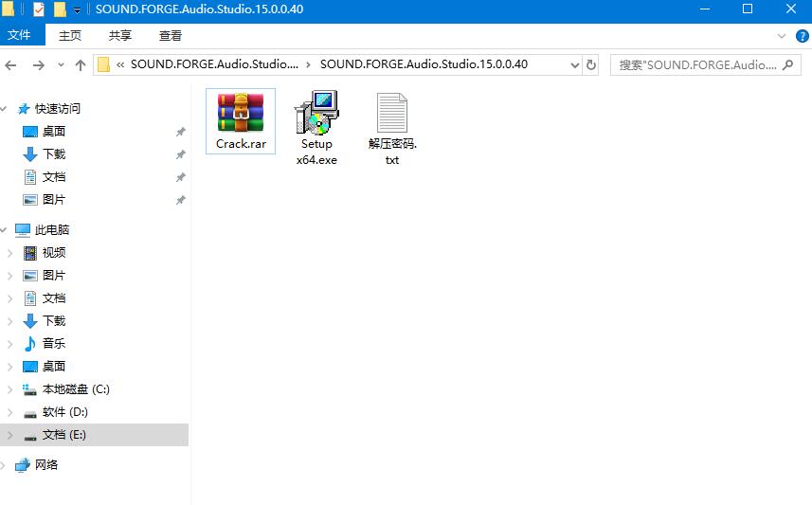Open 快速访问 in navigation pane
This screenshot has height=505, width=812.
tap(58, 109)
